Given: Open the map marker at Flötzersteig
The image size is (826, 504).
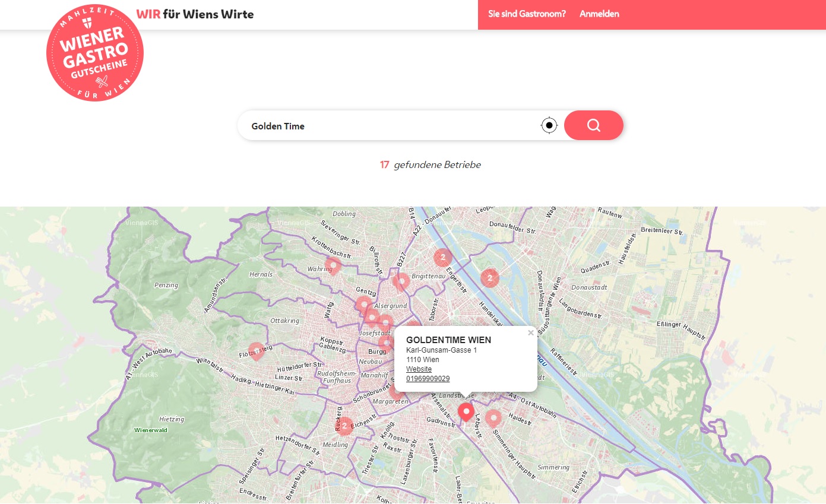Looking at the screenshot, I should coord(256,351).
